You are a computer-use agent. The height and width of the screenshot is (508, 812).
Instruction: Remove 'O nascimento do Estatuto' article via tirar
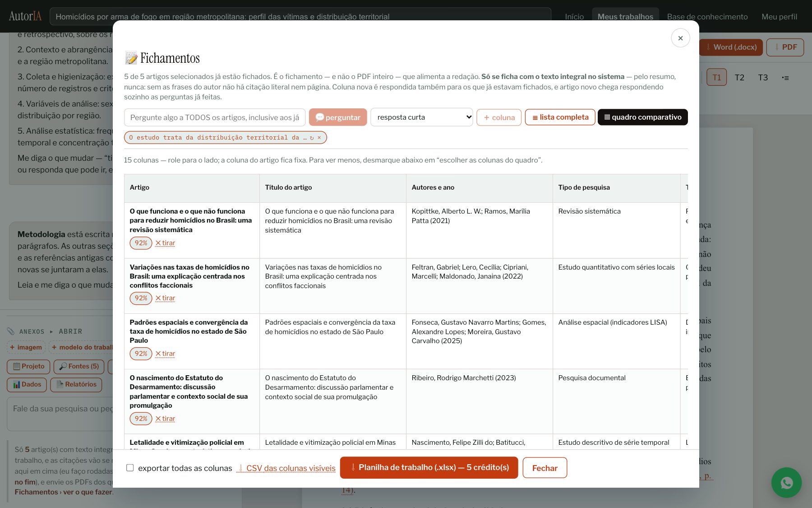(x=165, y=419)
